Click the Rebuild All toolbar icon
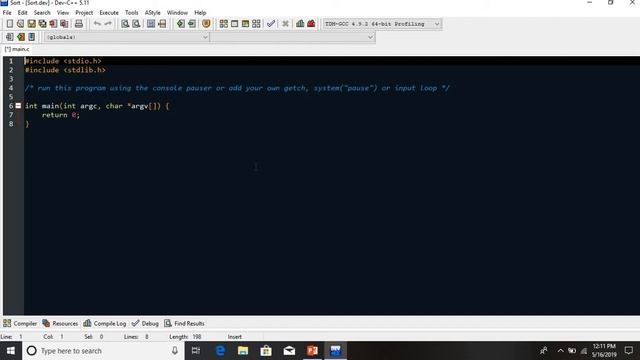This screenshot has height=360, width=640. (x=256, y=24)
